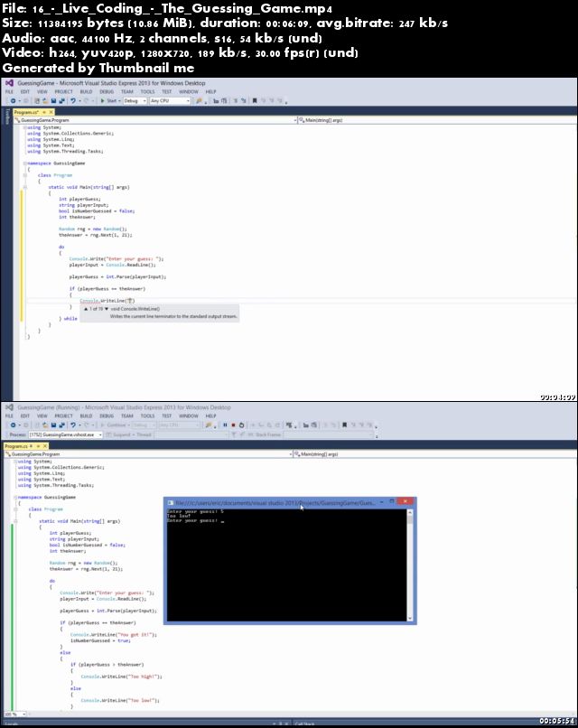Open the BUILD menu in the non-running Visual Studio window

pos(87,92)
